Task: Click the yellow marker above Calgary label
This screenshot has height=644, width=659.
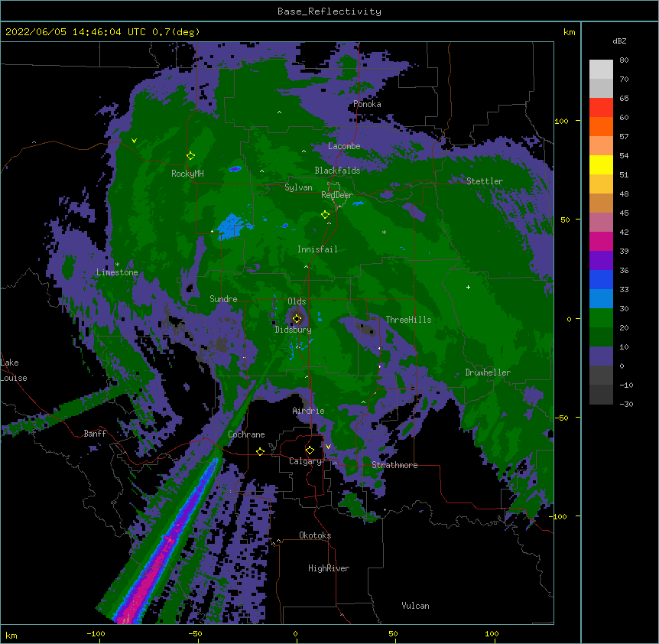Action: click(310, 450)
